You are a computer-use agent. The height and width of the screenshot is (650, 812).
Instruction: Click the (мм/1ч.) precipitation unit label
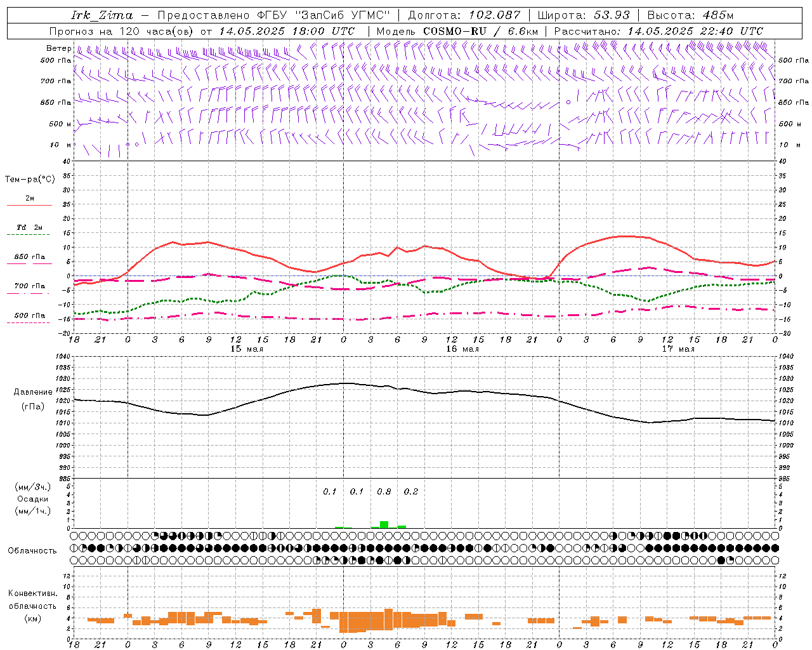tap(32, 511)
